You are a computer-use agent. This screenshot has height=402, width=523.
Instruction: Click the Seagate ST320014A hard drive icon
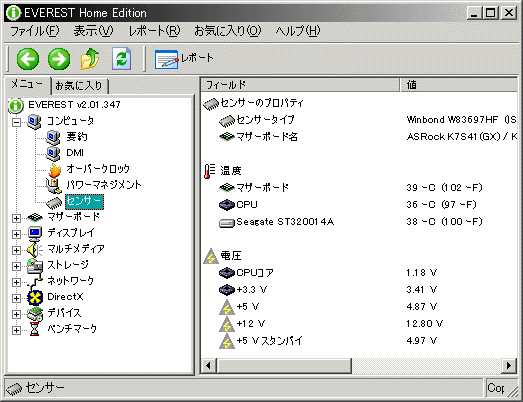point(227,223)
